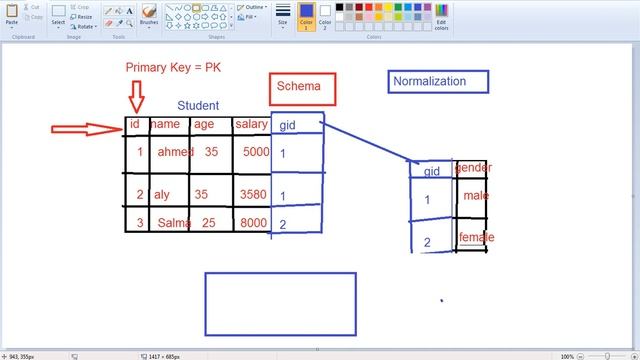Click the '100%' zoom level text
Screen dimensions: 640x360
pyautogui.click(x=567, y=357)
